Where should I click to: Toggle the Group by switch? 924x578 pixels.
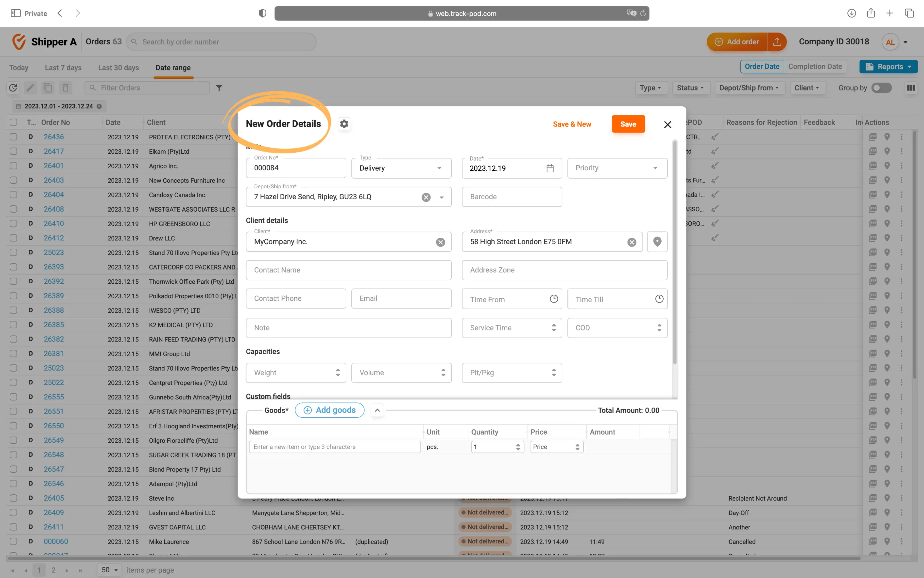click(882, 88)
